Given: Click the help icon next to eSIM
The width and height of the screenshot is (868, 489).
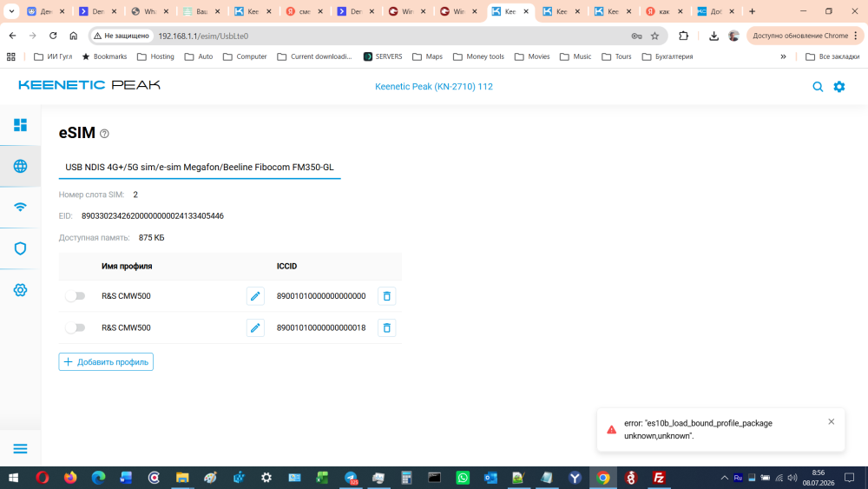Looking at the screenshot, I should click(104, 134).
